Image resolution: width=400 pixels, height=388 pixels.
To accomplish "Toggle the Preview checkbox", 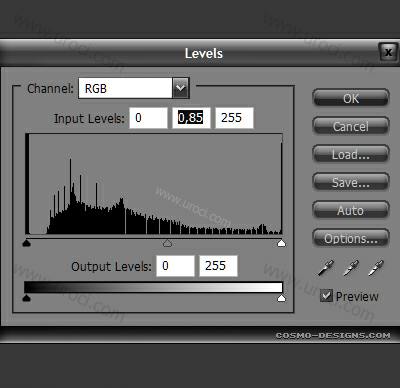I will (326, 296).
